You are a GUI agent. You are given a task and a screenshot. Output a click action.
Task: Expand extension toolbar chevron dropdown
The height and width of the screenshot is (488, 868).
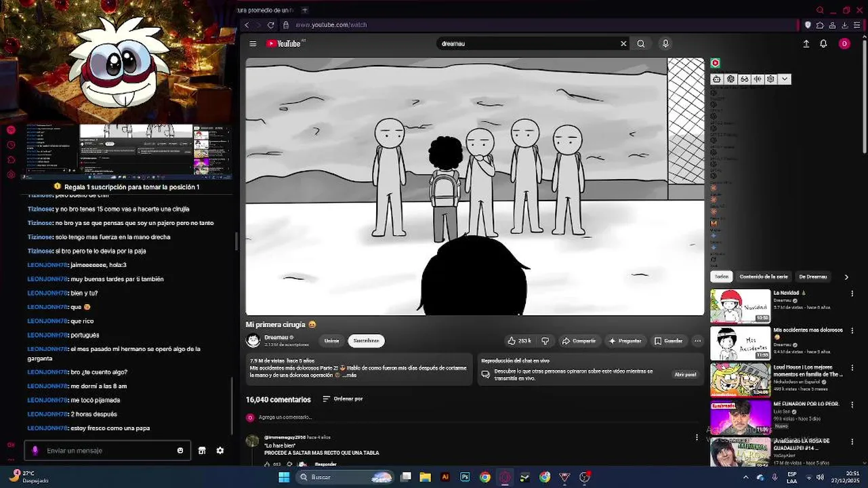click(785, 79)
